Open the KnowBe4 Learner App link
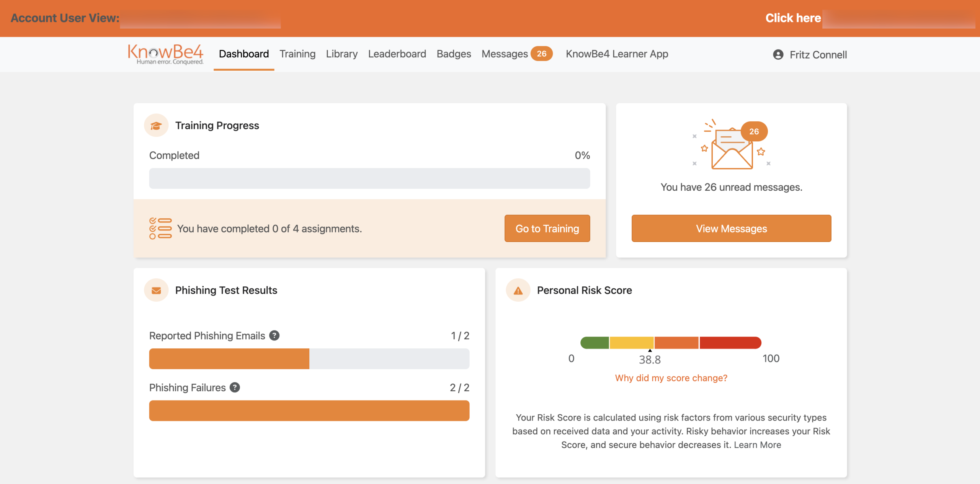The image size is (980, 484). [x=617, y=54]
